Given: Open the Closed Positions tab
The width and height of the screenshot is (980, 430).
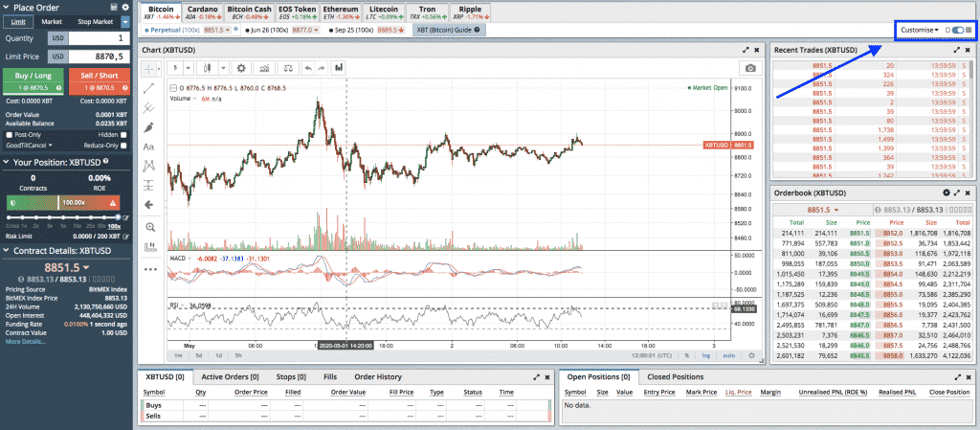Looking at the screenshot, I should (675, 377).
